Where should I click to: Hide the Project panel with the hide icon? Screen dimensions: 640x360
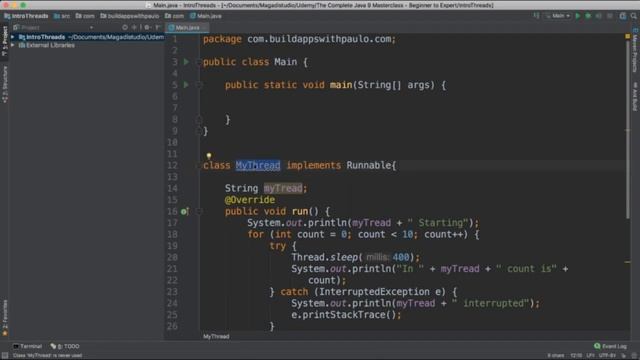pos(158,27)
